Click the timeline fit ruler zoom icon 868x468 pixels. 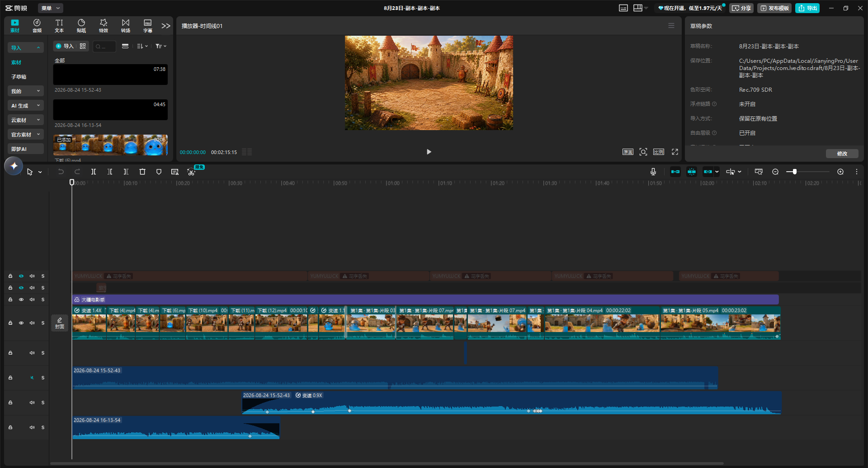pos(759,172)
